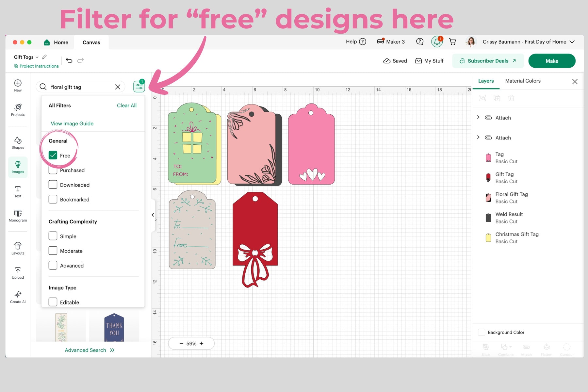Open Advanced Search
Image resolution: width=588 pixels, height=392 pixels.
(x=90, y=350)
